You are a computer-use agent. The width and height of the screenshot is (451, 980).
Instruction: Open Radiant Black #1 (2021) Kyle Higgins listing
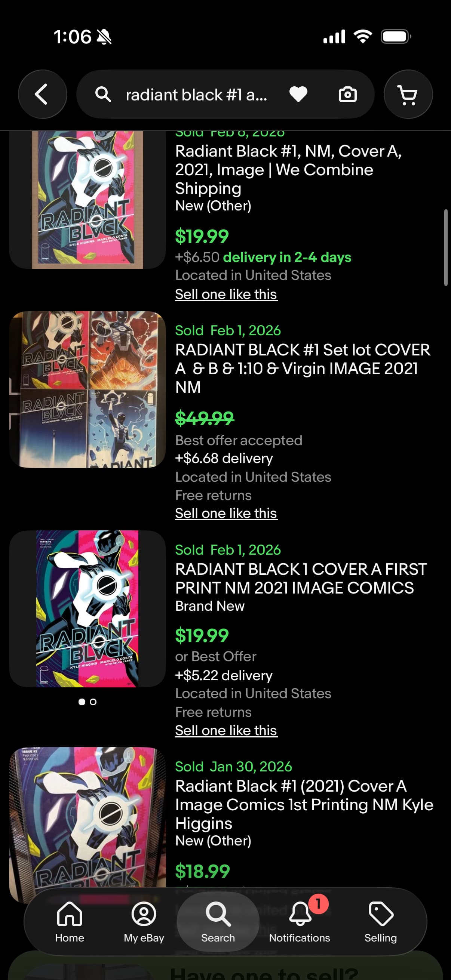click(304, 804)
